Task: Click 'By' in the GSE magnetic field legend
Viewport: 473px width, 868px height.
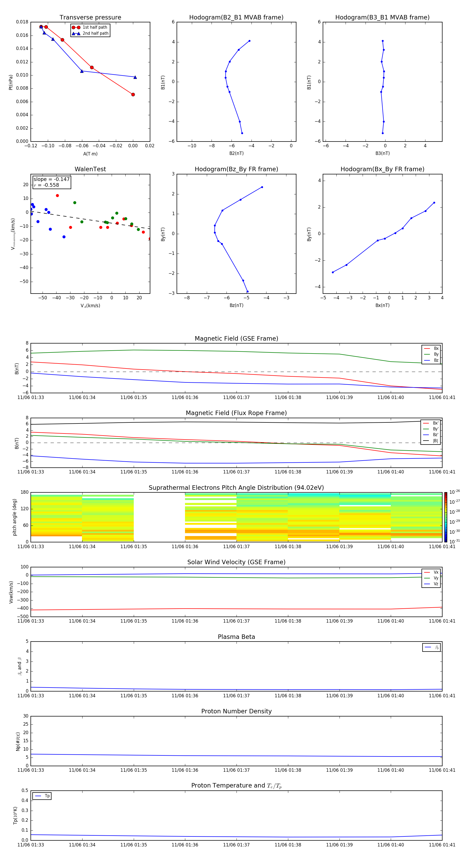Action: tap(431, 355)
